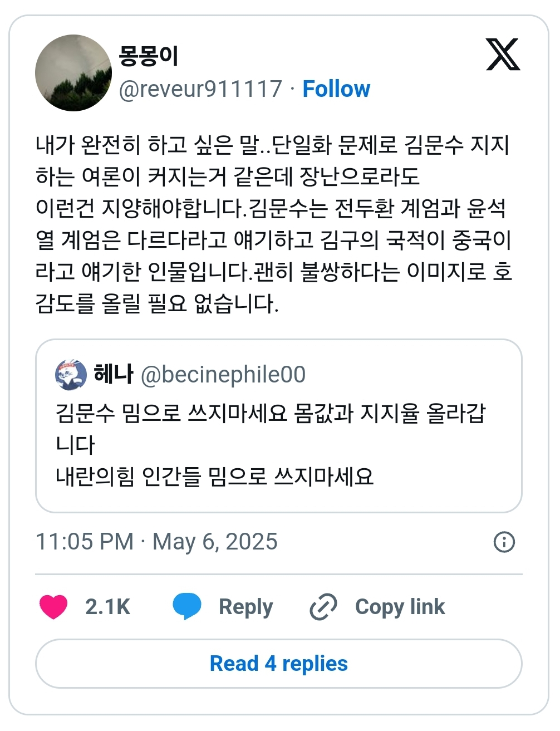Screen dimensions: 560x731
Task: Like the tweet with the heart icon
Action: pos(53,606)
